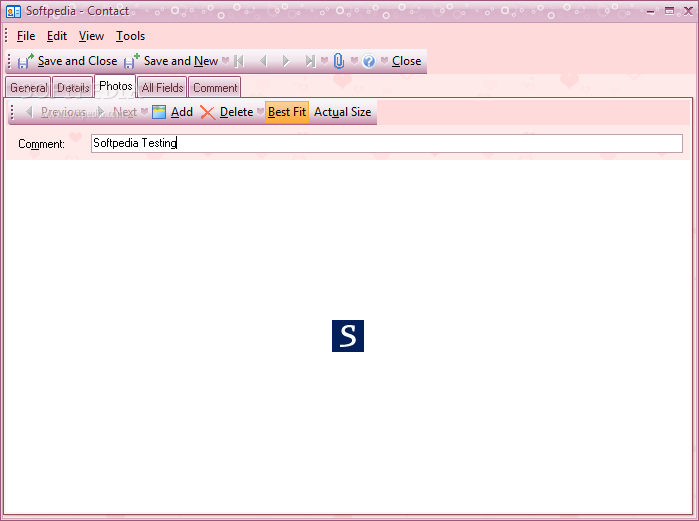
Task: Open the View menu
Action: click(x=91, y=36)
